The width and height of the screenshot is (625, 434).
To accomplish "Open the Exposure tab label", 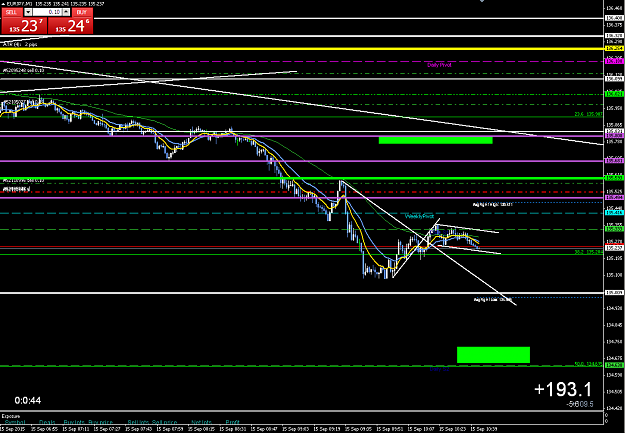I will pos(11,415).
